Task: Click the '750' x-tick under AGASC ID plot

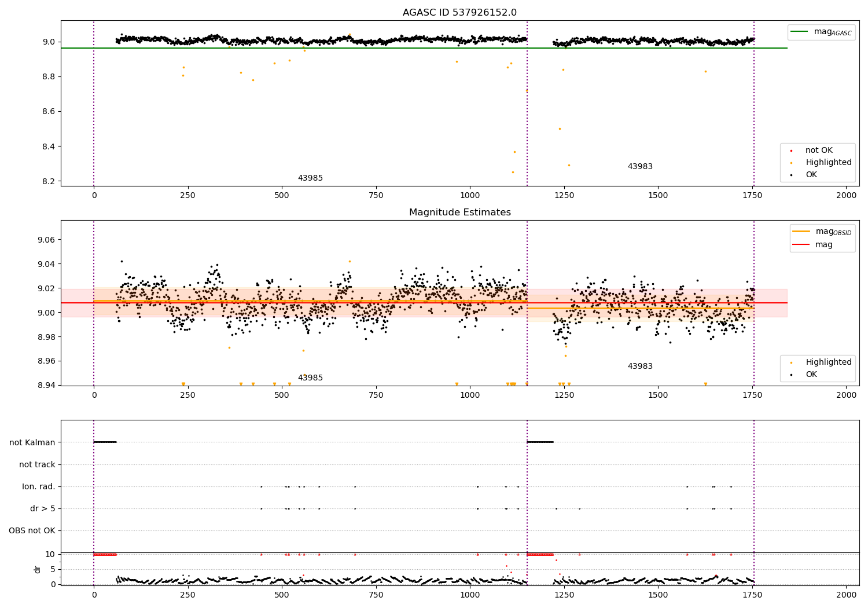Action: [376, 196]
